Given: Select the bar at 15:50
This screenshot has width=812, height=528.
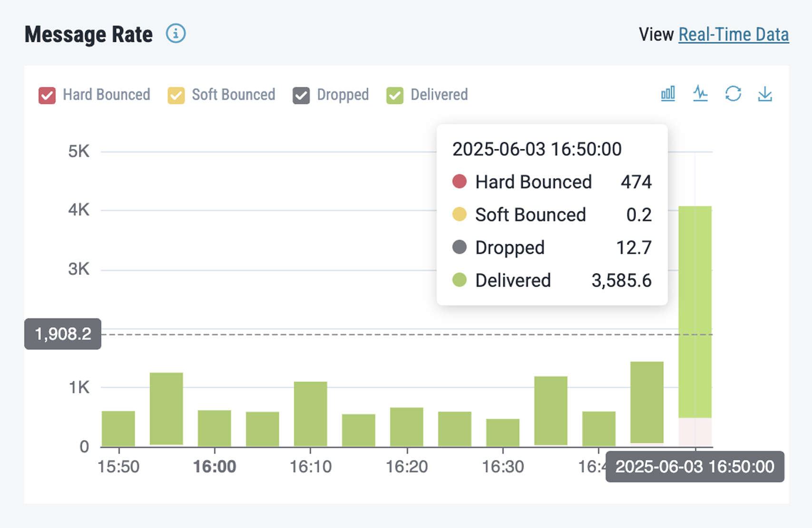Looking at the screenshot, I should pos(118,428).
